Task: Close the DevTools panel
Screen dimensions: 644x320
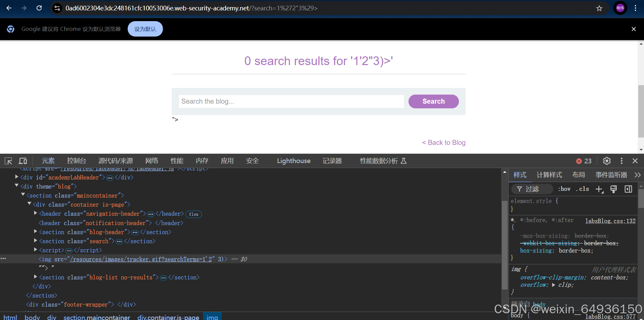Action: pyautogui.click(x=635, y=161)
